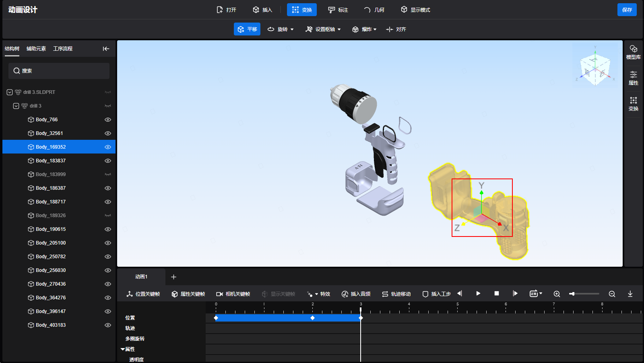Open the 插入 (Insert) tool
This screenshot has height=363, width=644.
(262, 10)
